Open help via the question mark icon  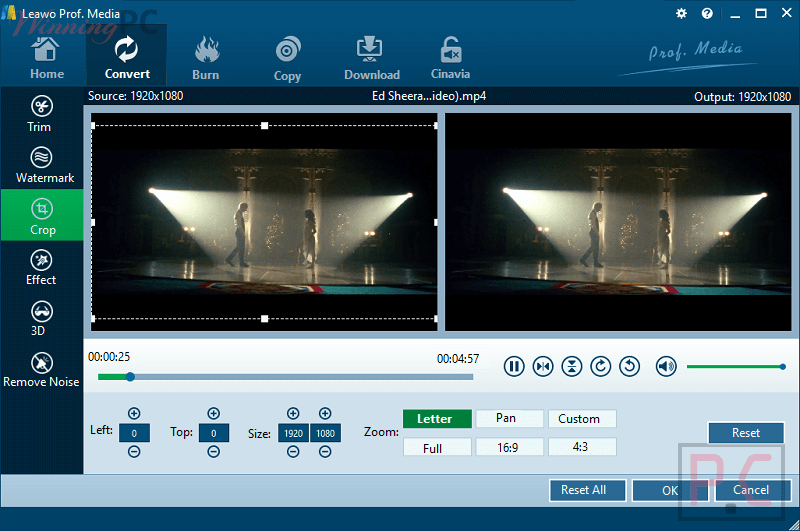[x=707, y=14]
